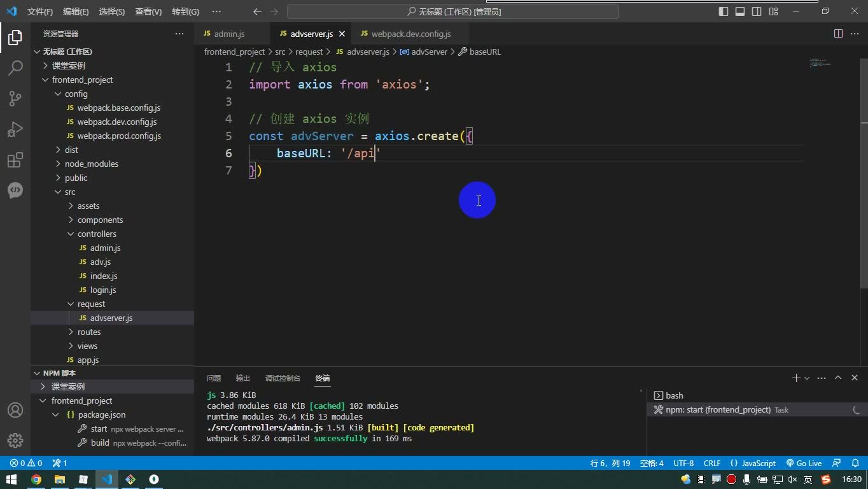Click the editor vertical scrollbar
The image size is (868, 489).
(864, 191)
